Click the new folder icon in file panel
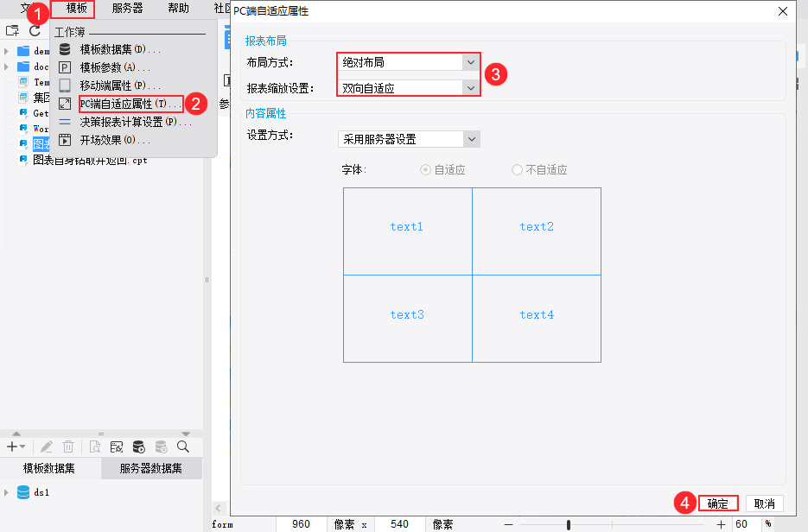This screenshot has width=808, height=532. point(12,30)
